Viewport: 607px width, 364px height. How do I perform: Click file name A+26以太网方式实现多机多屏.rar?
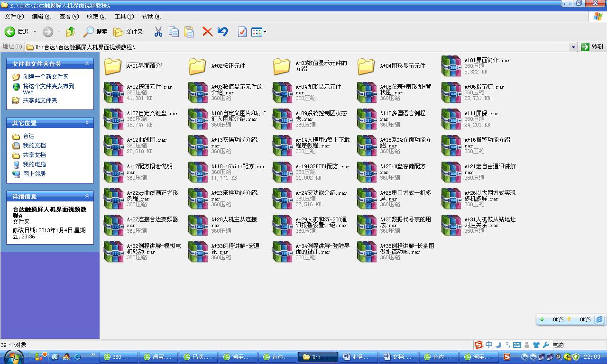[490, 196]
